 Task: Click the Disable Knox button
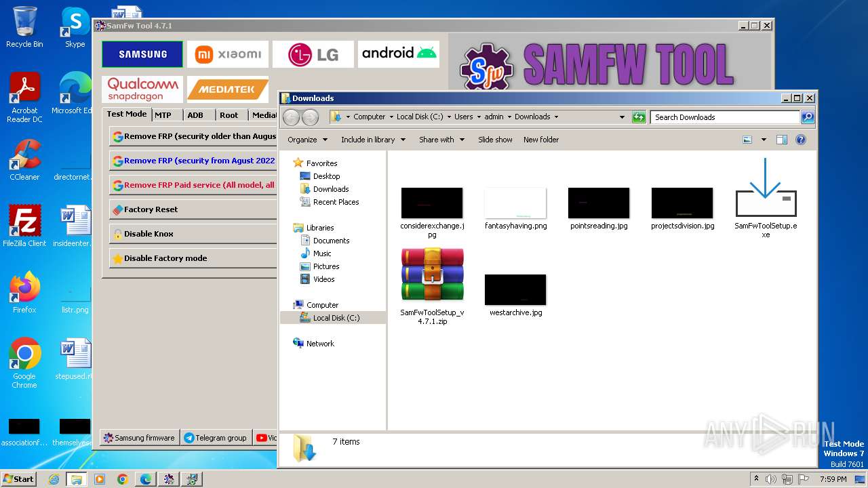click(x=193, y=234)
